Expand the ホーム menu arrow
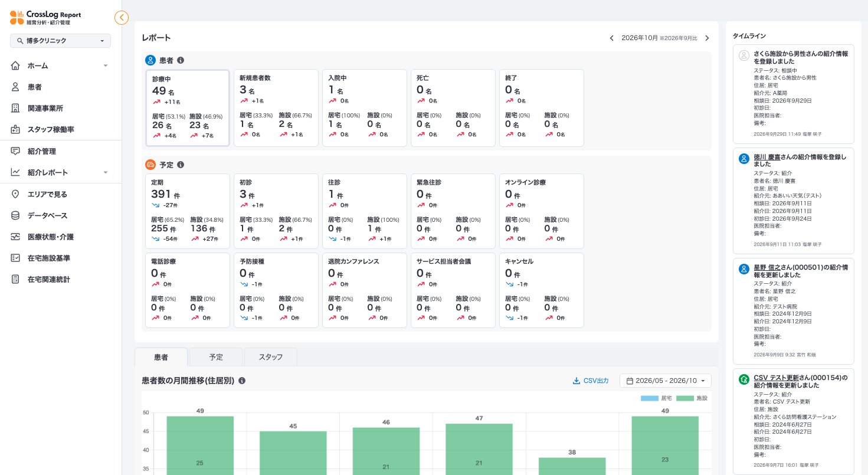The image size is (868, 475). tap(105, 65)
